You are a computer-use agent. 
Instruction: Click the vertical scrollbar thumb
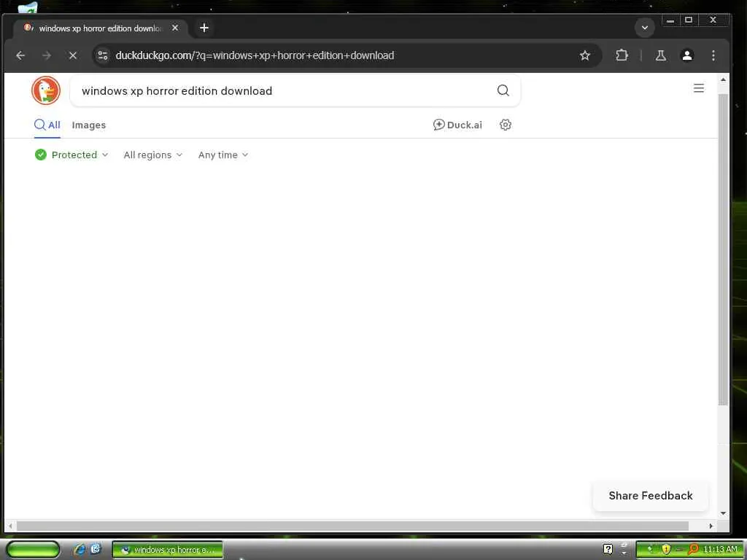(723, 250)
